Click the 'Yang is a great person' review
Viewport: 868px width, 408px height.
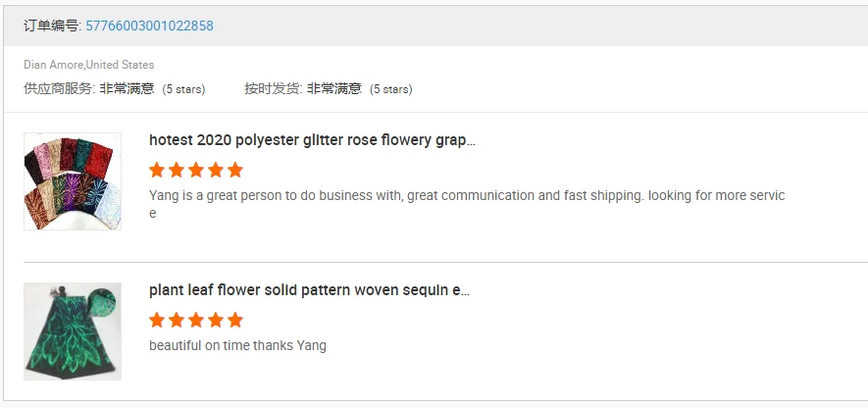tap(467, 195)
